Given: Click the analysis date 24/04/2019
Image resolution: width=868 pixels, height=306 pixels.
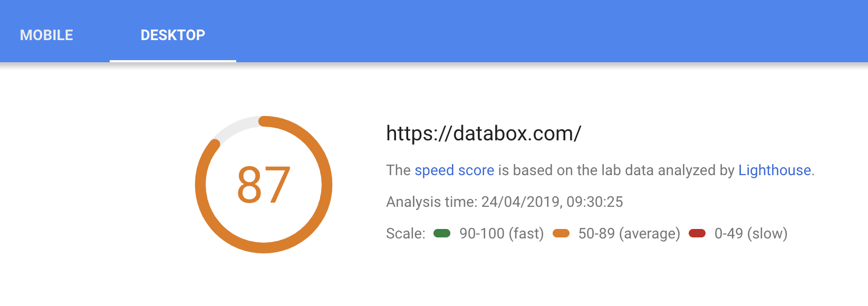Looking at the screenshot, I should click(520, 202).
